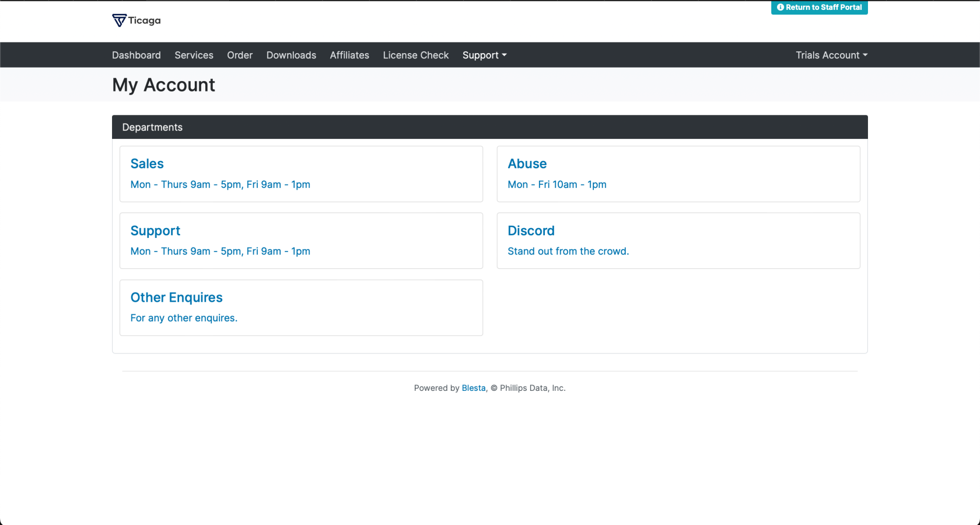Click 'Stand out from the crowd.' text
Viewport: 980px width, 525px height.
pyautogui.click(x=568, y=251)
